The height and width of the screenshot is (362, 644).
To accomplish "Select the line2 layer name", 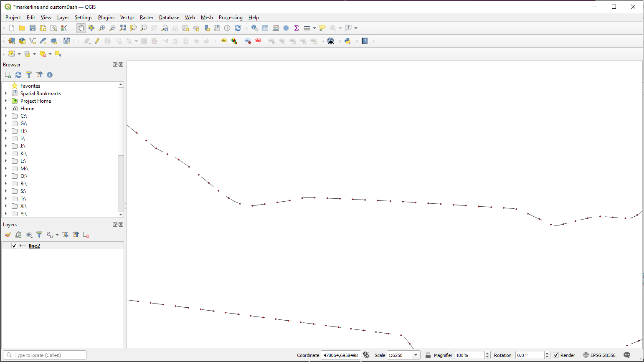I will pyautogui.click(x=34, y=246).
